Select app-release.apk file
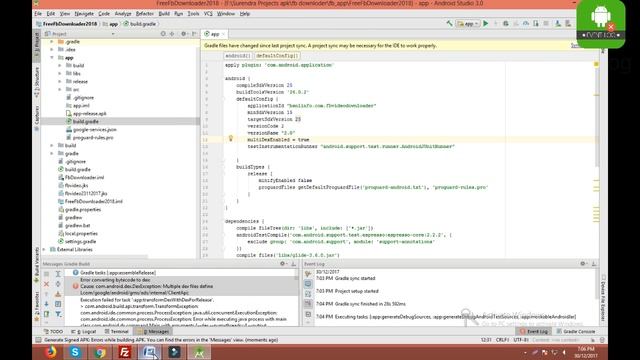 (89, 113)
